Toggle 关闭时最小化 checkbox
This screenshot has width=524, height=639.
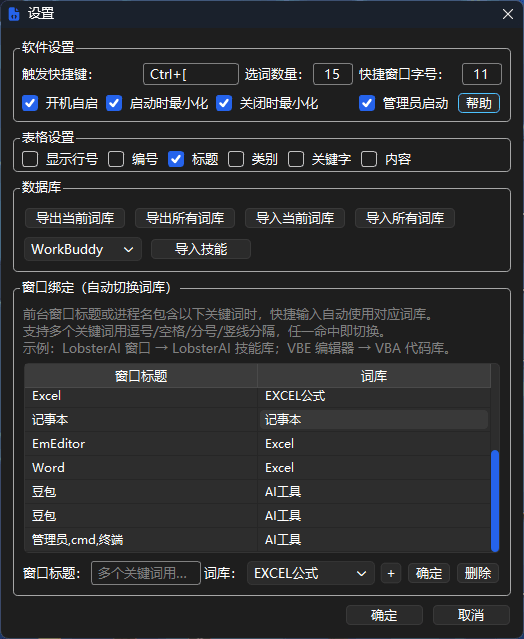(224, 104)
